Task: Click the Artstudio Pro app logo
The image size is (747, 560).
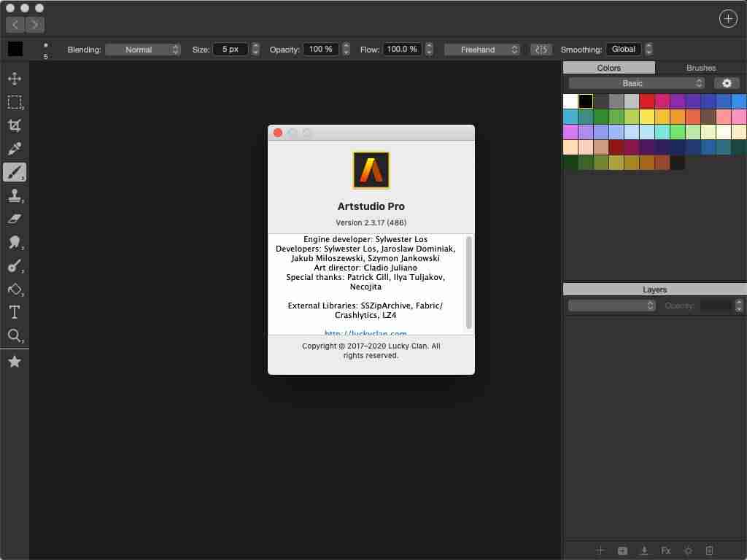Action: pyautogui.click(x=371, y=170)
